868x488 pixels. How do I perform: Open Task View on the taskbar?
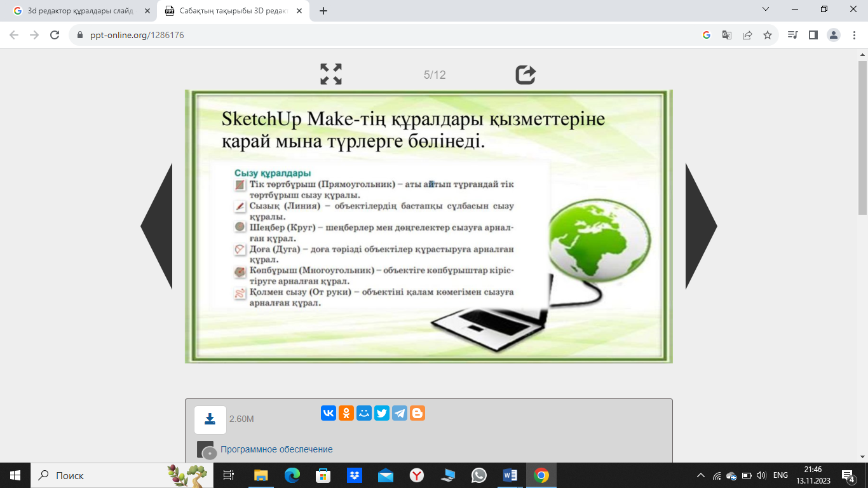tap(229, 475)
